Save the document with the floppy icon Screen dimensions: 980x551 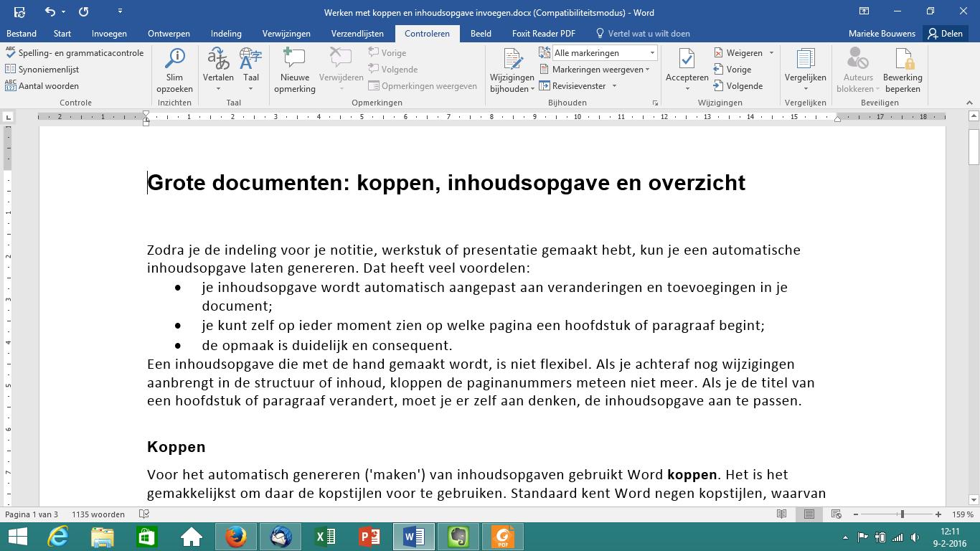pyautogui.click(x=19, y=12)
